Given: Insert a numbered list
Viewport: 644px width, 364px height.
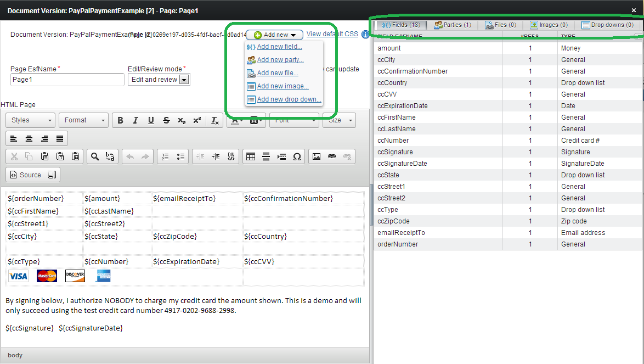Looking at the screenshot, I should pyautogui.click(x=165, y=156).
